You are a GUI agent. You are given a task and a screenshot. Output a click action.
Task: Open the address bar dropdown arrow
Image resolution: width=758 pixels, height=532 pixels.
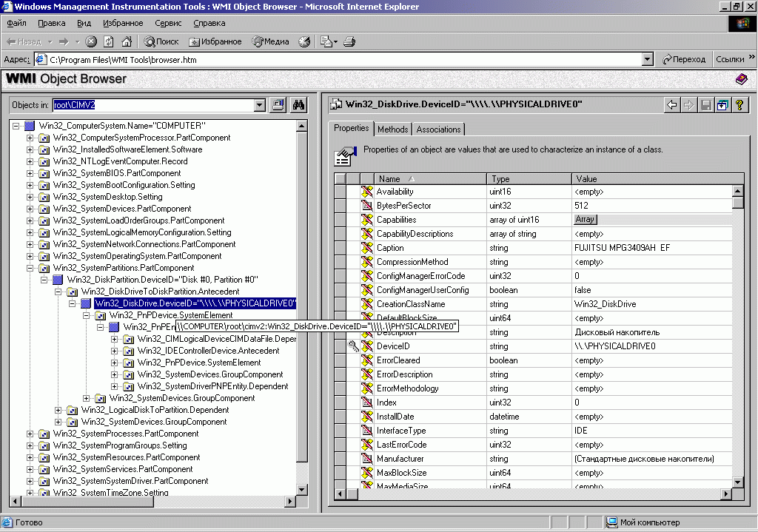(x=648, y=59)
